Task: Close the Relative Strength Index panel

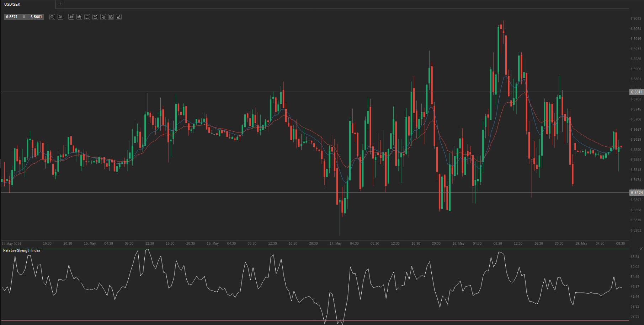Action: coord(641,249)
